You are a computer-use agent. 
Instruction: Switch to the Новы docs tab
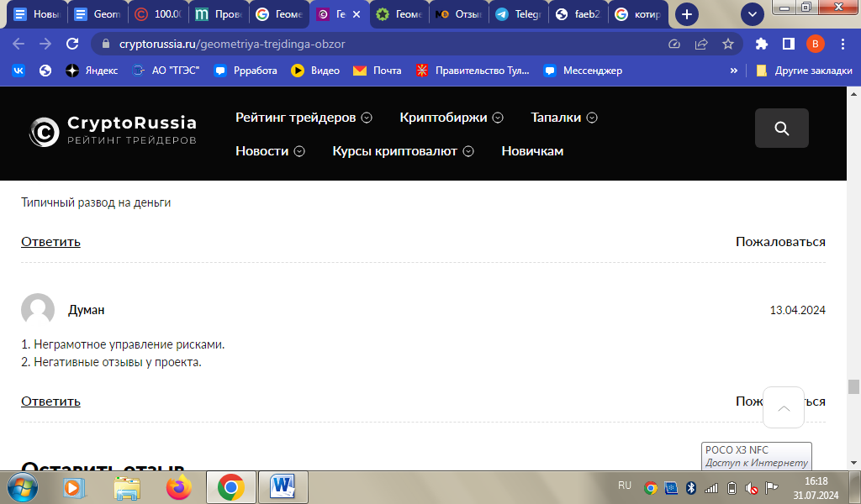(x=37, y=14)
